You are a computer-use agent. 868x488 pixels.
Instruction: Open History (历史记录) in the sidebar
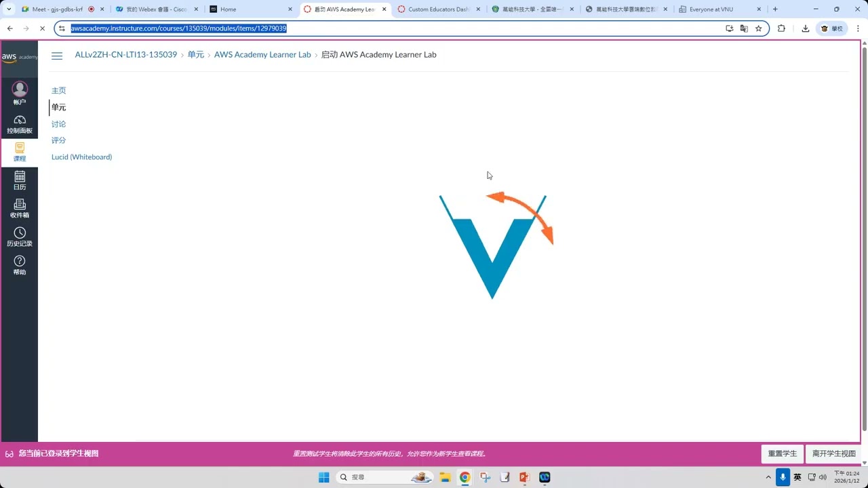coord(20,237)
